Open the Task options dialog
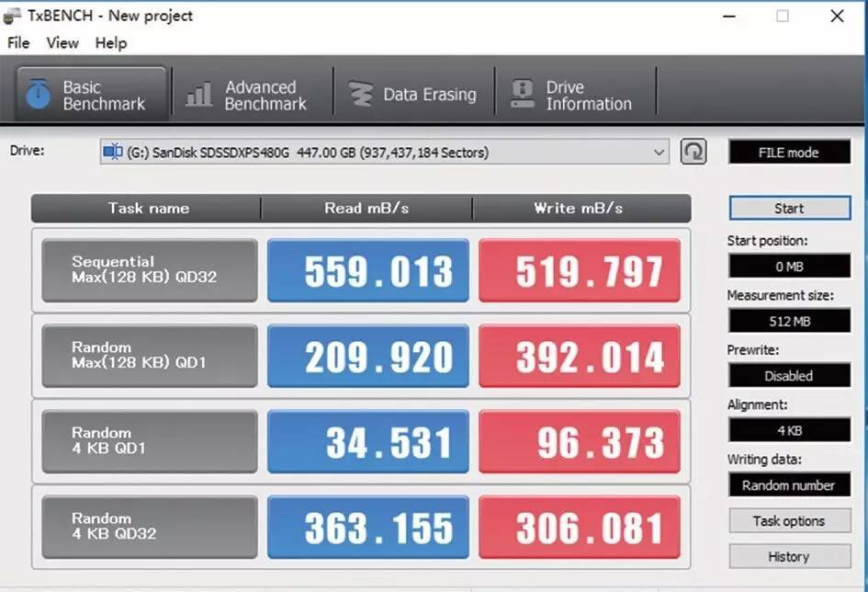 [x=788, y=520]
